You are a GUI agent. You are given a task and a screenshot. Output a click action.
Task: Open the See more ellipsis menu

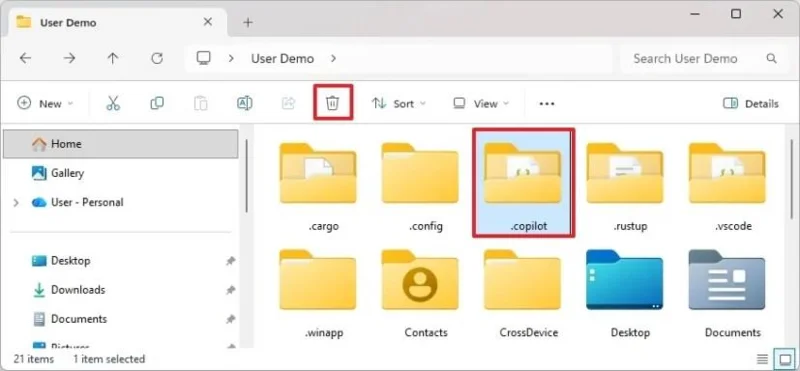[546, 104]
